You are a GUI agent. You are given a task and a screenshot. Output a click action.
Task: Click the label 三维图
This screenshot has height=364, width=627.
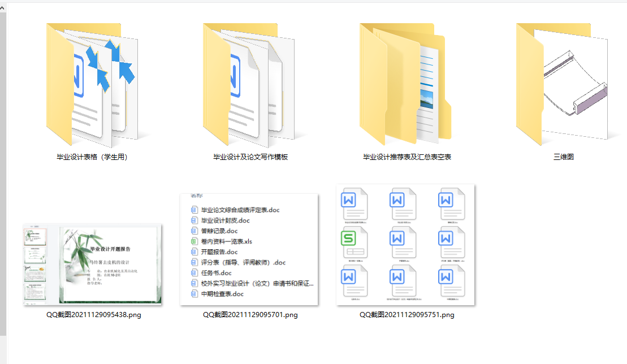click(x=564, y=157)
